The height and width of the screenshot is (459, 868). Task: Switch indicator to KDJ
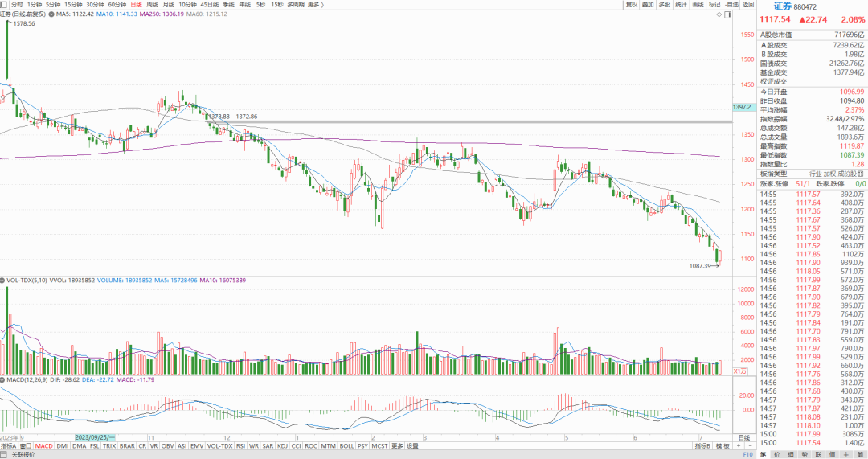(x=282, y=445)
